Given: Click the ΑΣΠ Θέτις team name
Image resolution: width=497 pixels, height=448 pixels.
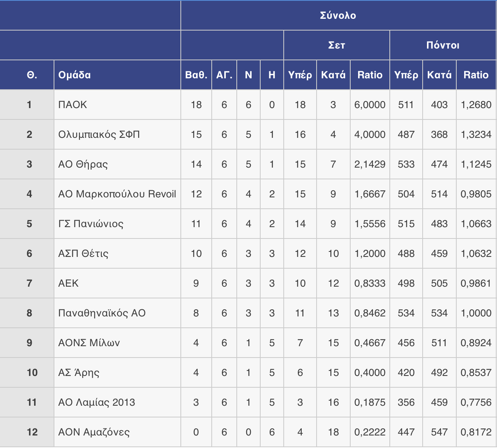Looking at the screenshot, I should (x=83, y=253).
